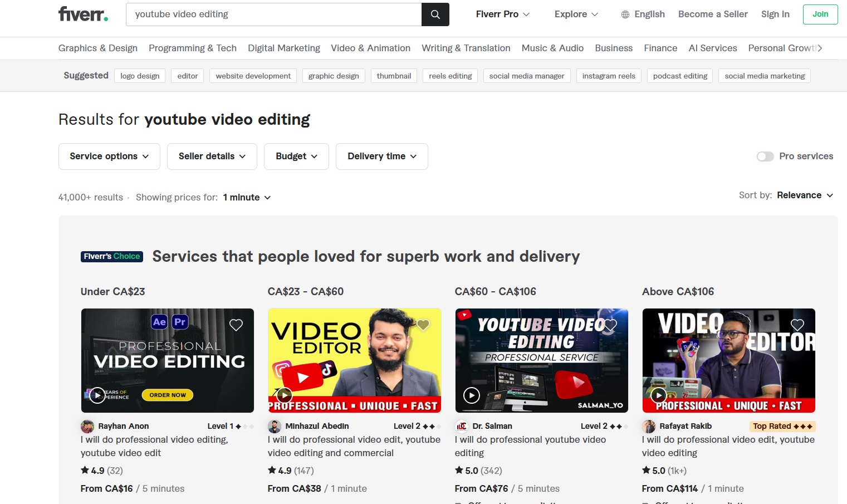Click the Top Rated badge
This screenshot has height=504, width=847.
[x=782, y=427]
